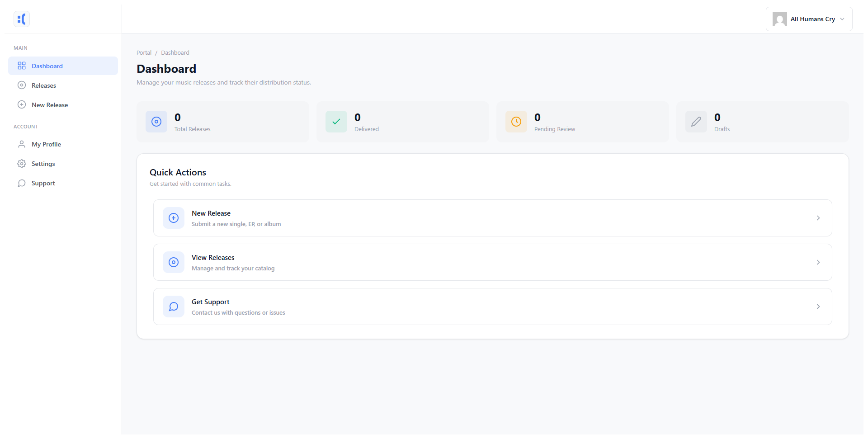Click the user avatar thumbnail
The image size is (868, 439).
779,19
